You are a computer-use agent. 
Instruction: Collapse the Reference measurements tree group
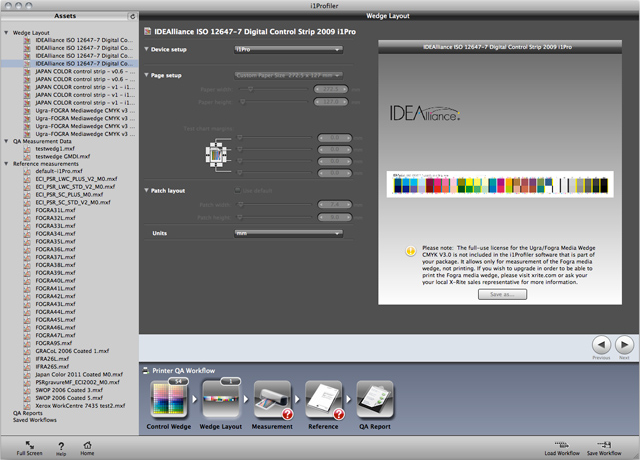6,163
